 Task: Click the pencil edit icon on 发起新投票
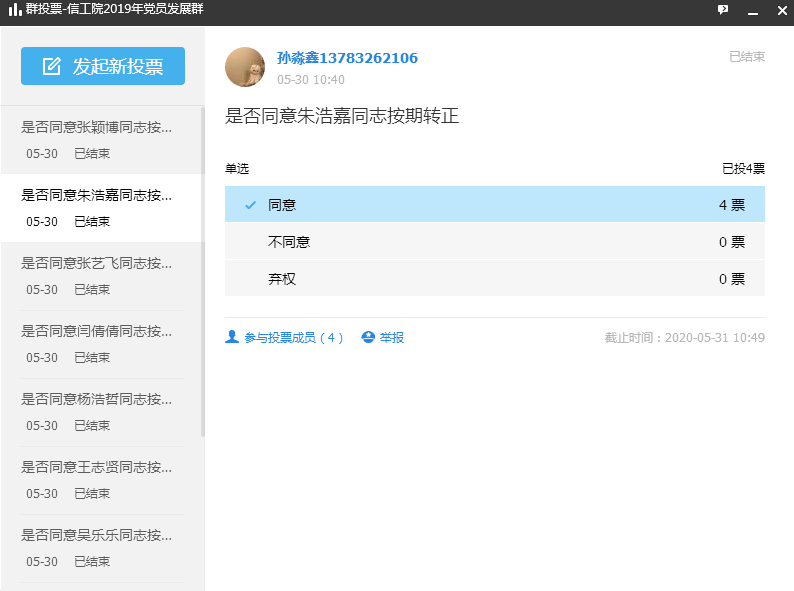pos(52,66)
